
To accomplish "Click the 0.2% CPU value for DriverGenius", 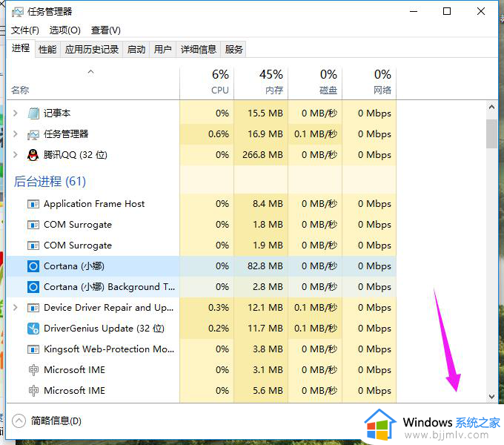I will tap(219, 329).
